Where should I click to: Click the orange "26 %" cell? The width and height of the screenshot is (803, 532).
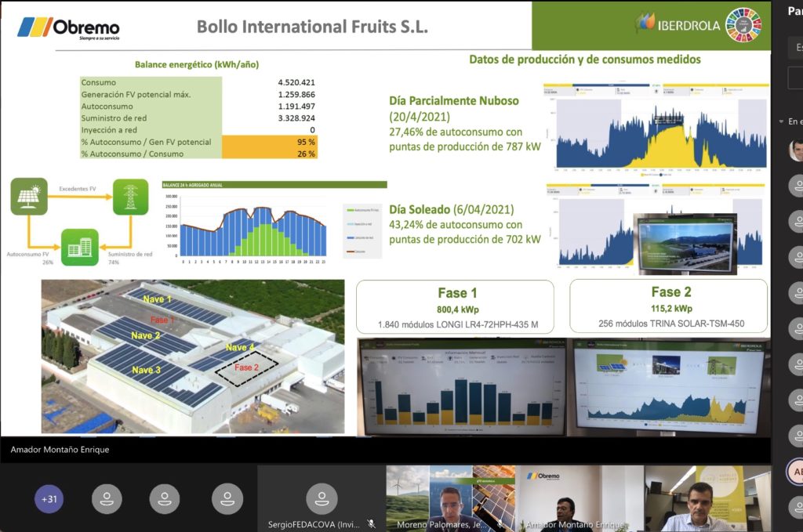pos(270,154)
